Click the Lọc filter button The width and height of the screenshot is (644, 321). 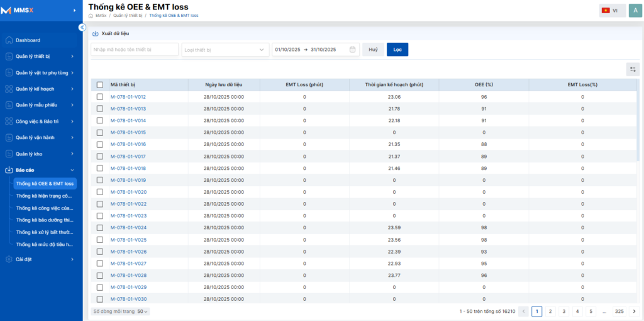(397, 50)
